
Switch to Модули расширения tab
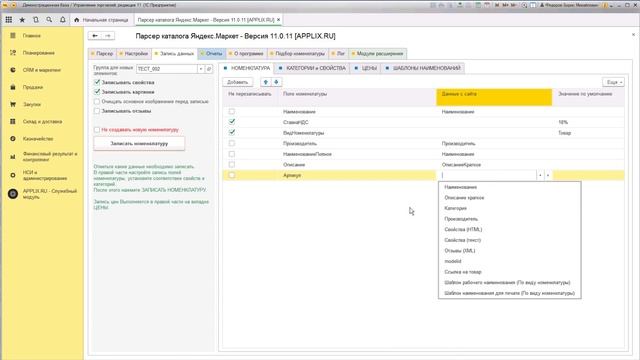point(377,53)
